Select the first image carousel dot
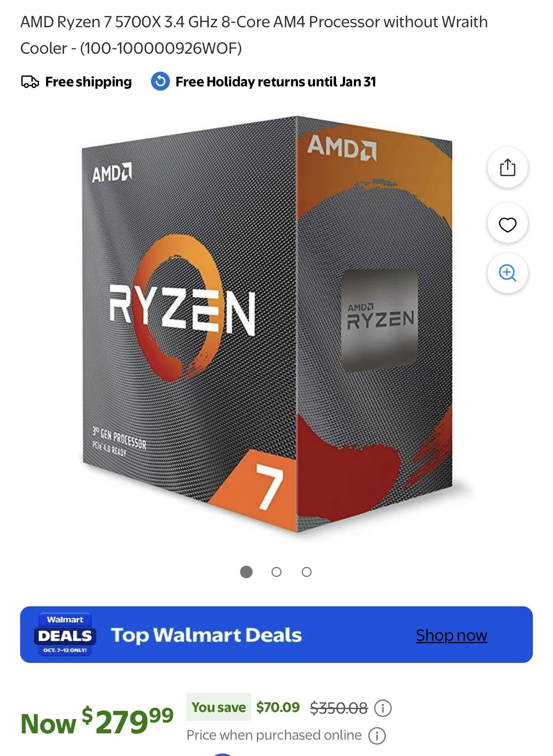553x756 pixels. [246, 572]
